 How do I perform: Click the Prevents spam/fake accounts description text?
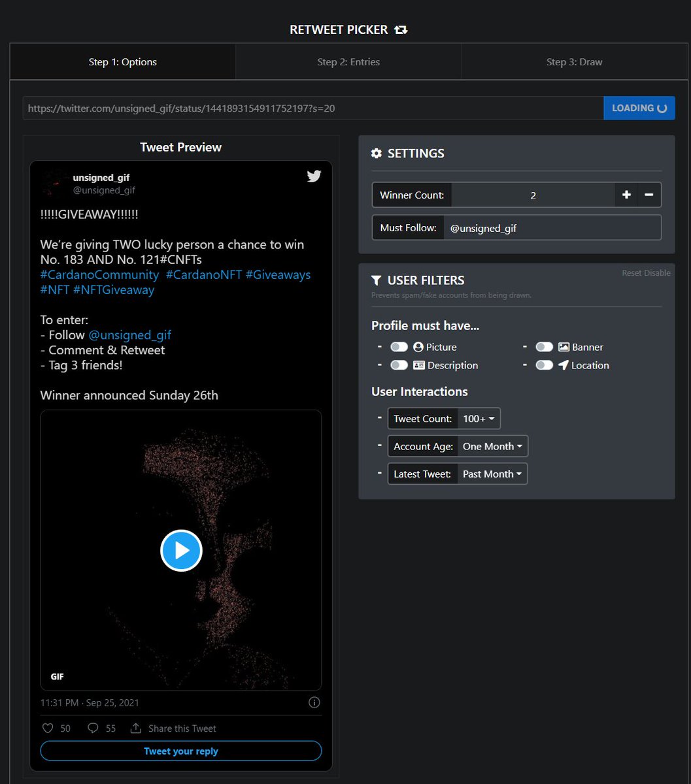(452, 295)
